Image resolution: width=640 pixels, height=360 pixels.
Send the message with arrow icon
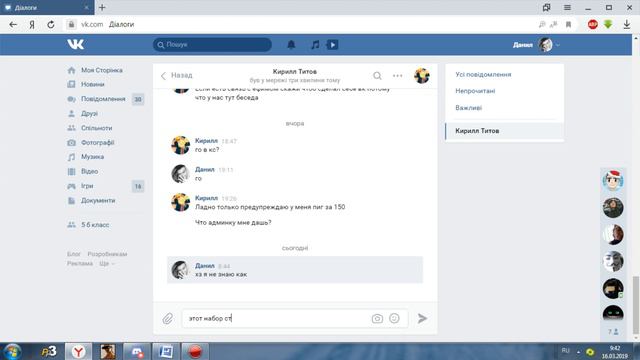coord(422,318)
